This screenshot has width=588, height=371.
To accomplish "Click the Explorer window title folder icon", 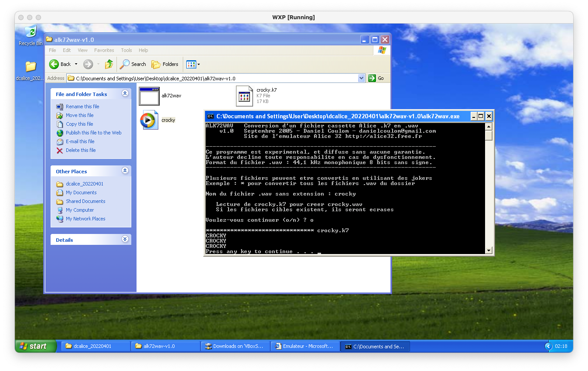I will [49, 39].
